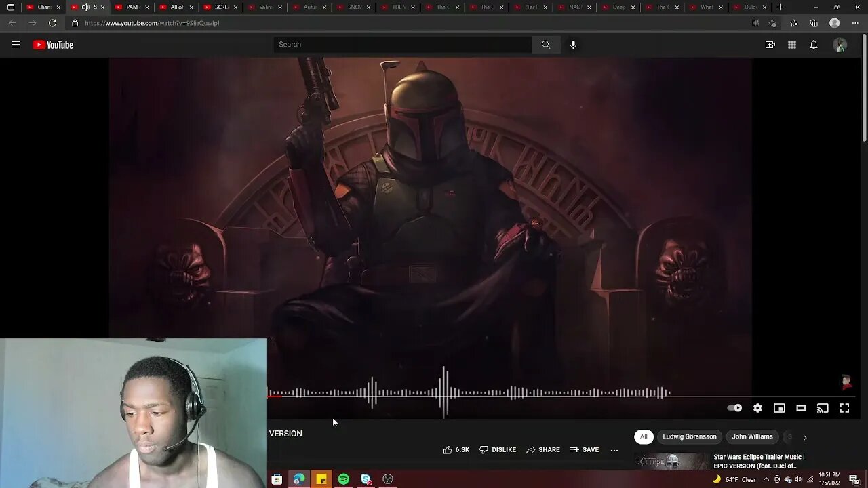Viewport: 868px width, 488px height.
Task: Cast video with Play on TV
Action: click(823, 408)
